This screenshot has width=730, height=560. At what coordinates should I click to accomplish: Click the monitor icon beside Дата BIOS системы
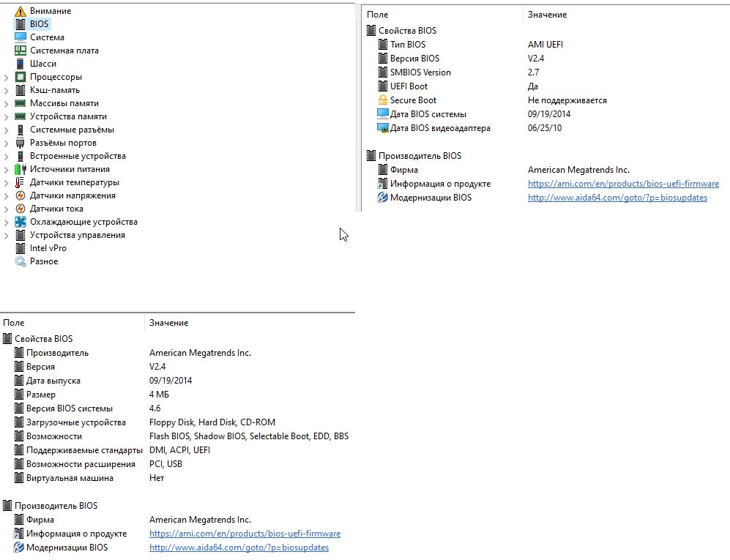[x=382, y=114]
